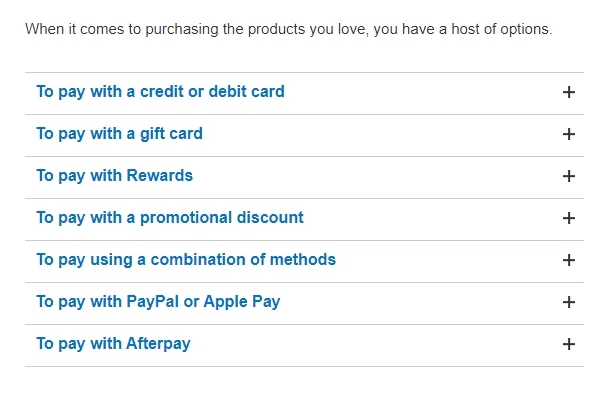Image resolution: width=603 pixels, height=413 pixels.
Task: Click the plus icon in the Rewards row
Action: pyautogui.click(x=569, y=176)
